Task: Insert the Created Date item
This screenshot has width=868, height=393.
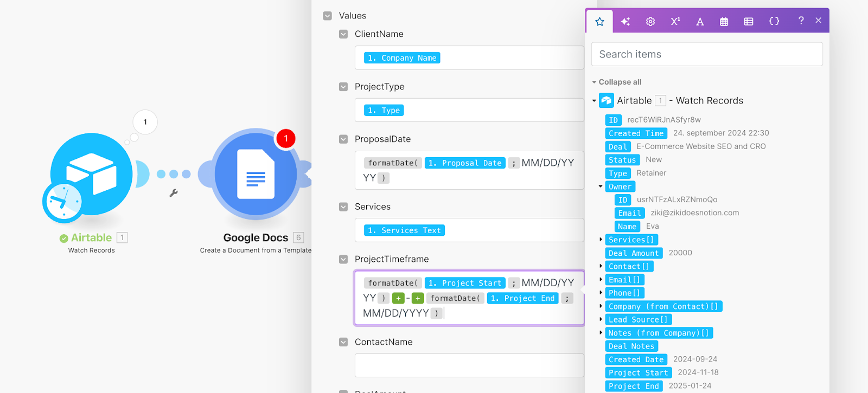Action: pyautogui.click(x=636, y=359)
